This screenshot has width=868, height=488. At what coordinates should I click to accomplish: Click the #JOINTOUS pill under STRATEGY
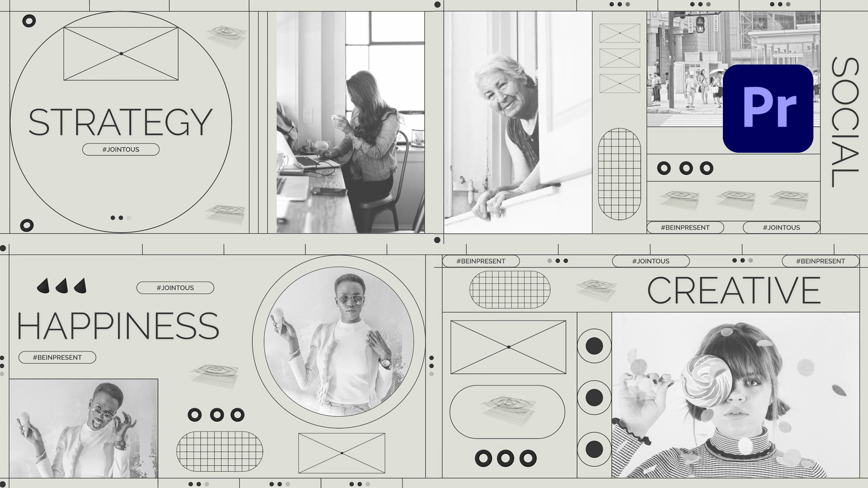pos(121,150)
